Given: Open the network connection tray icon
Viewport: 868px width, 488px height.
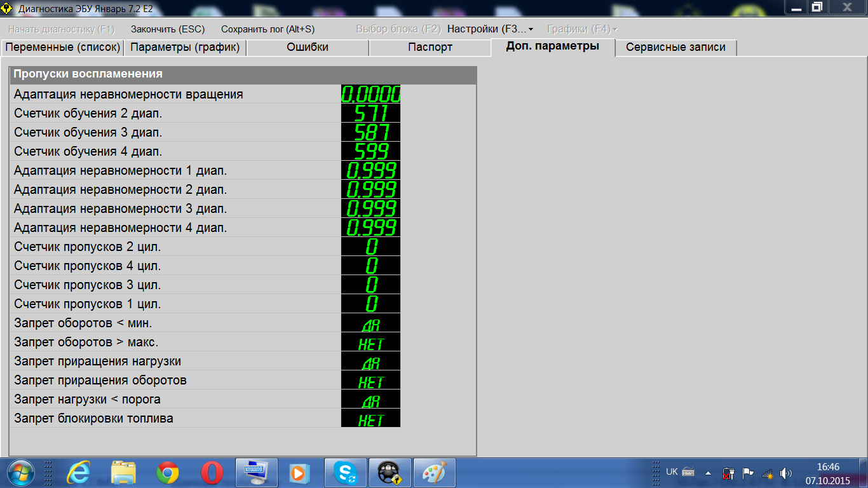Looking at the screenshot, I should (x=767, y=473).
